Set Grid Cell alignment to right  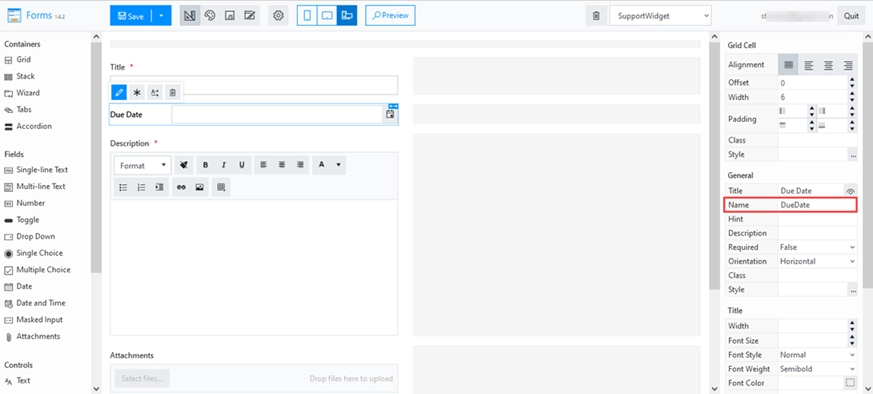point(848,65)
